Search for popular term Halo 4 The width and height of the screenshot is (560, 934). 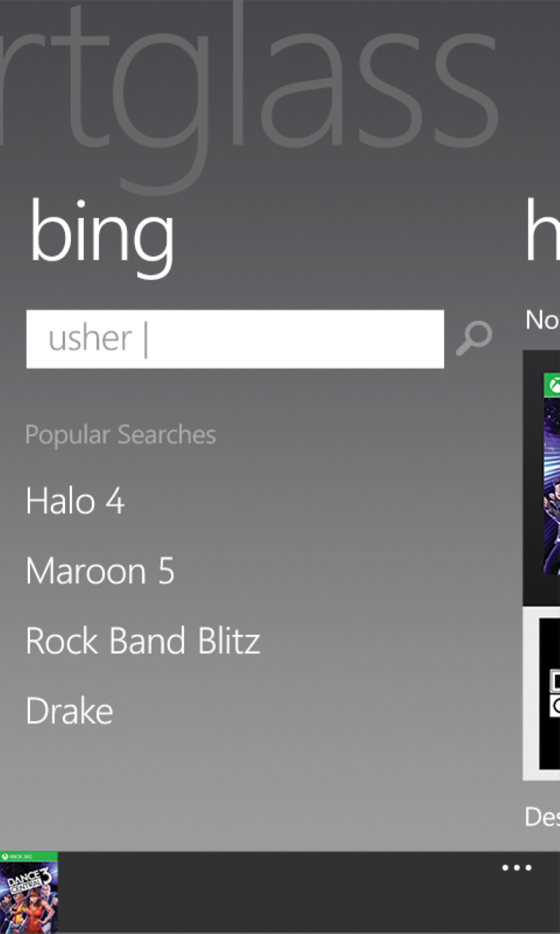click(x=75, y=501)
